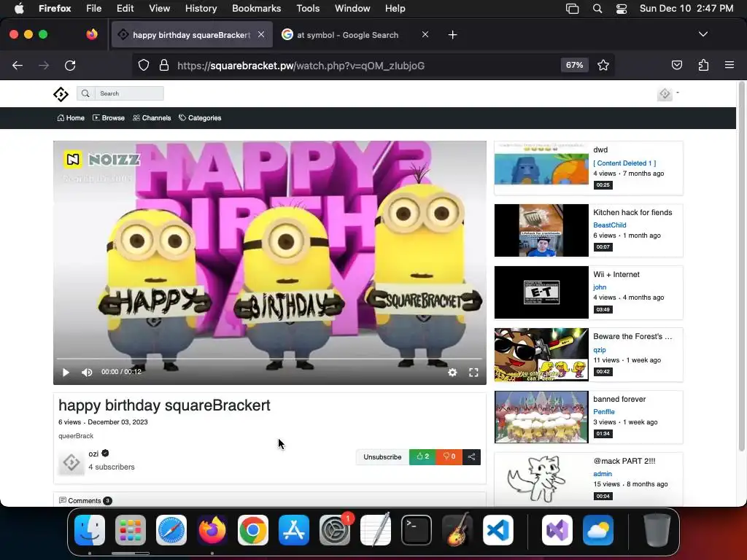Click the Firefox forward arrow
The width and height of the screenshot is (747, 560).
44,65
